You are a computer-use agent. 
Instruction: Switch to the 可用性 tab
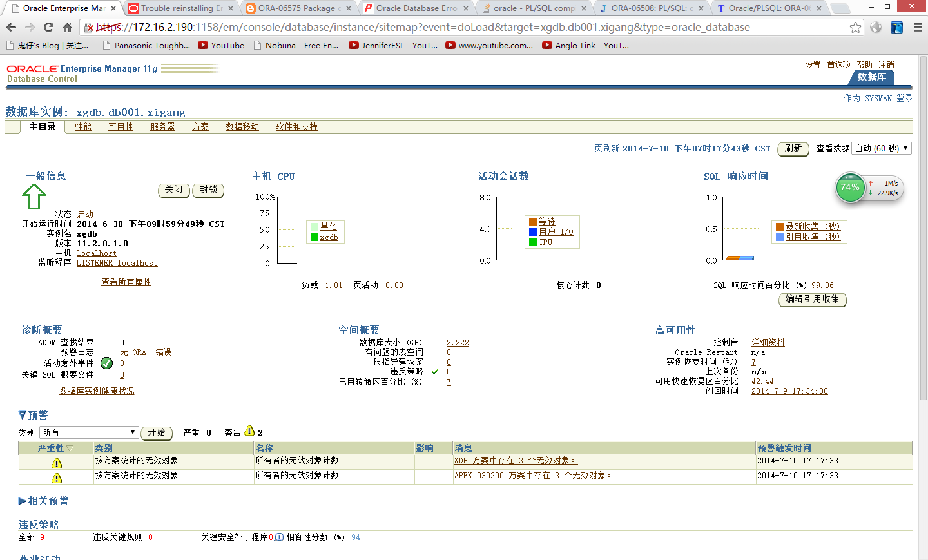(121, 127)
